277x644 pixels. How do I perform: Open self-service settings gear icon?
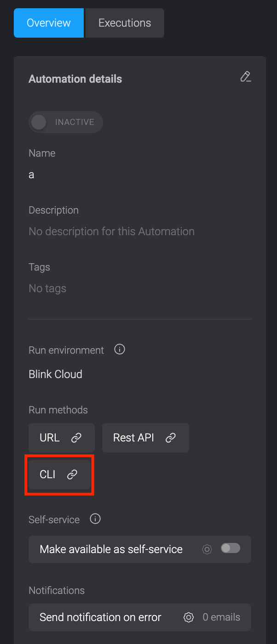(x=208, y=549)
